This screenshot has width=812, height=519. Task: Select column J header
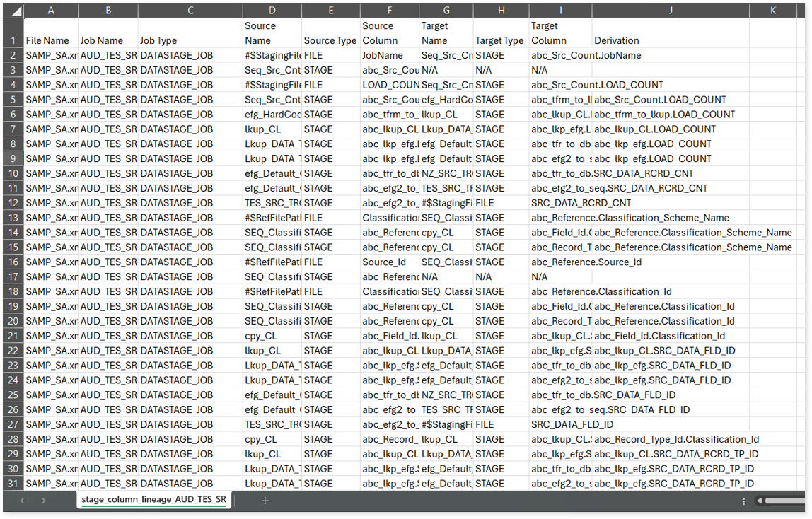point(671,11)
